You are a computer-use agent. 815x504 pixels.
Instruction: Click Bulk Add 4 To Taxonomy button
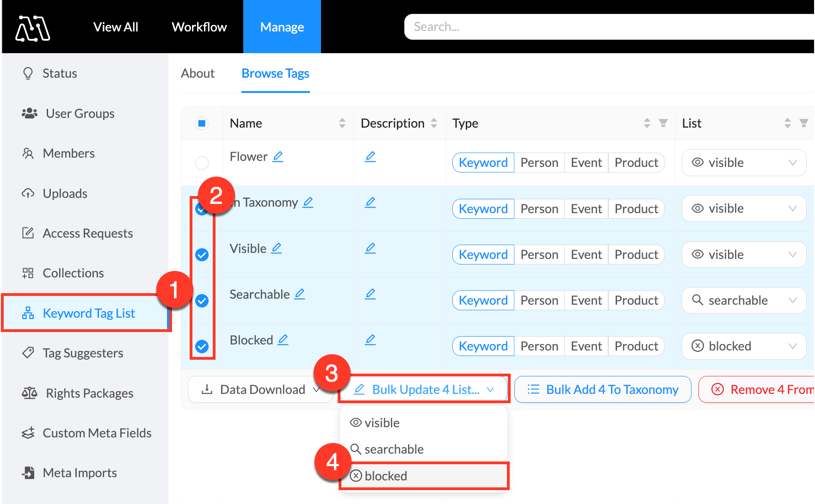pyautogui.click(x=602, y=389)
